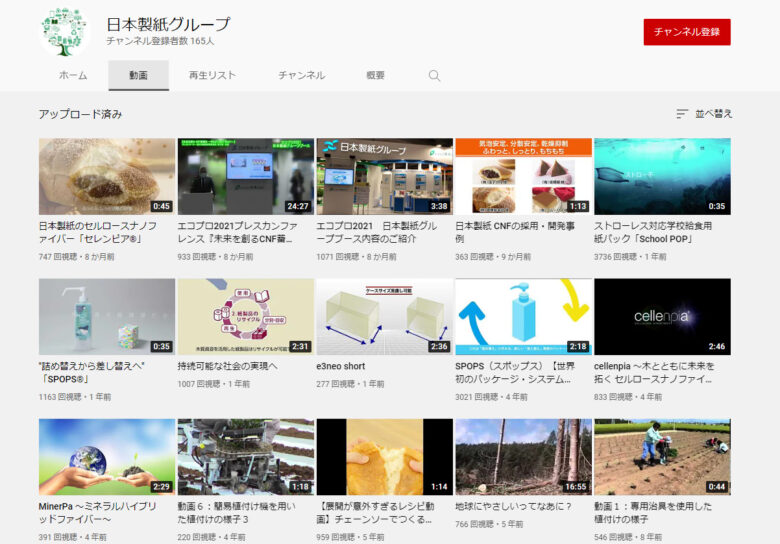Open the e3neo short title link
Screen dimensions: 780x544
point(341,366)
